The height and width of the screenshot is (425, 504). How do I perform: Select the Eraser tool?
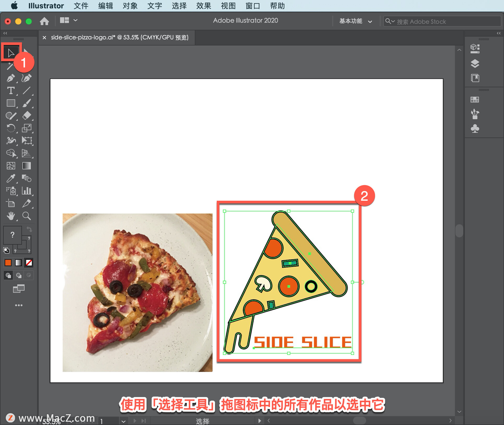[x=27, y=116]
